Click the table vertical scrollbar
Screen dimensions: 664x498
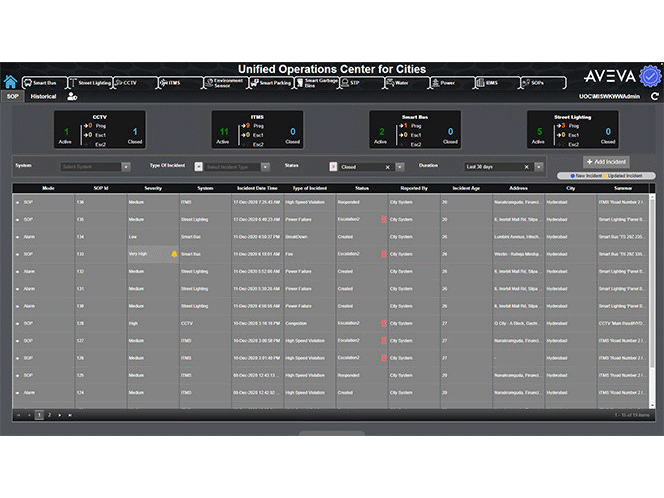[653, 290]
